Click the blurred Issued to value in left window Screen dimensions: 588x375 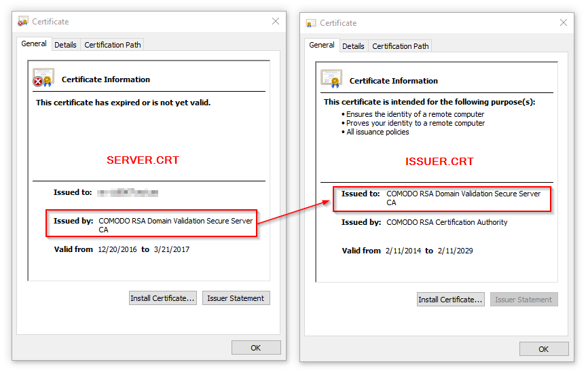tap(128, 192)
